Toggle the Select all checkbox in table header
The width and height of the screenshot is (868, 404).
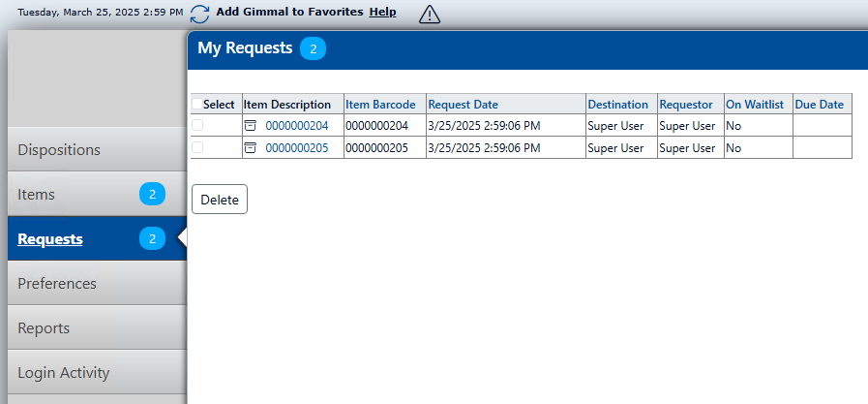coord(197,104)
